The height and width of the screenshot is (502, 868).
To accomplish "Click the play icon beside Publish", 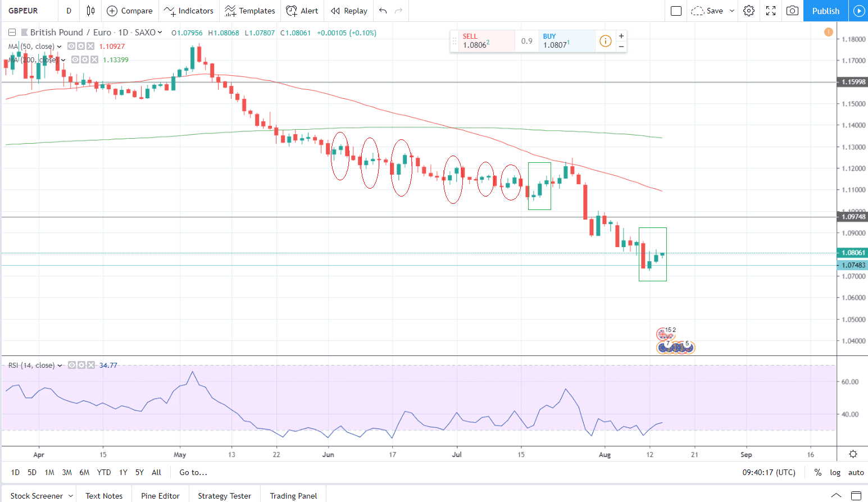I will coord(858,11).
